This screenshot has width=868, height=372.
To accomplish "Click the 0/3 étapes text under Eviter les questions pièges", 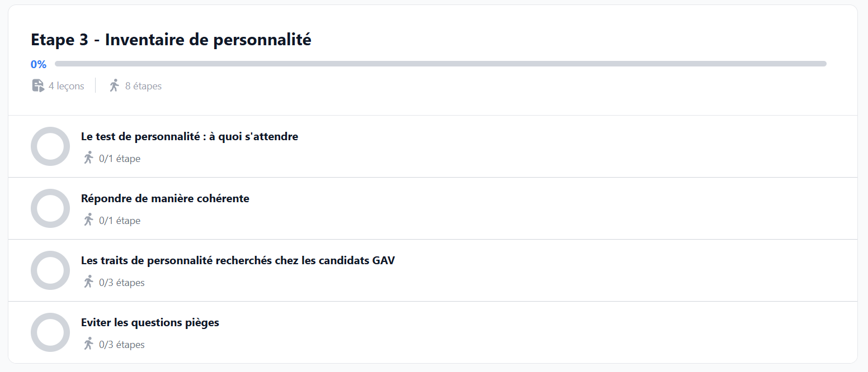I will click(x=122, y=345).
